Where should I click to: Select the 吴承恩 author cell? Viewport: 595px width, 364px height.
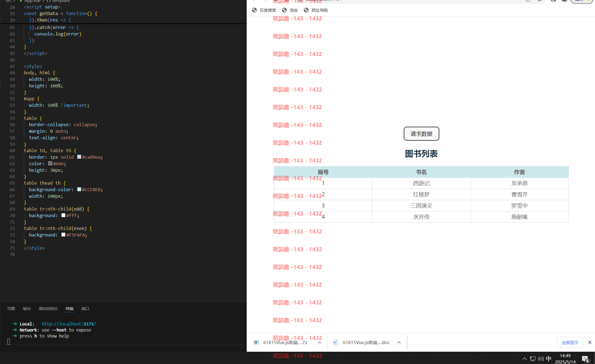(x=519, y=183)
